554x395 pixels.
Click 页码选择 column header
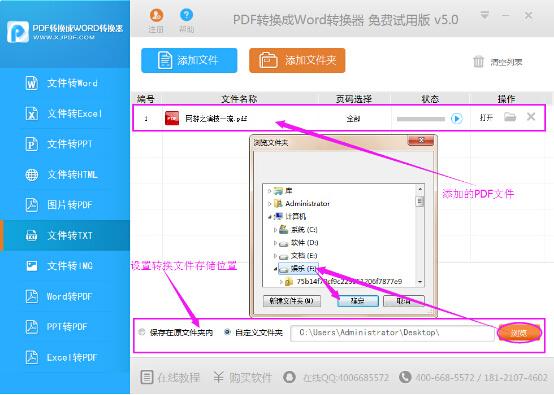coord(354,99)
